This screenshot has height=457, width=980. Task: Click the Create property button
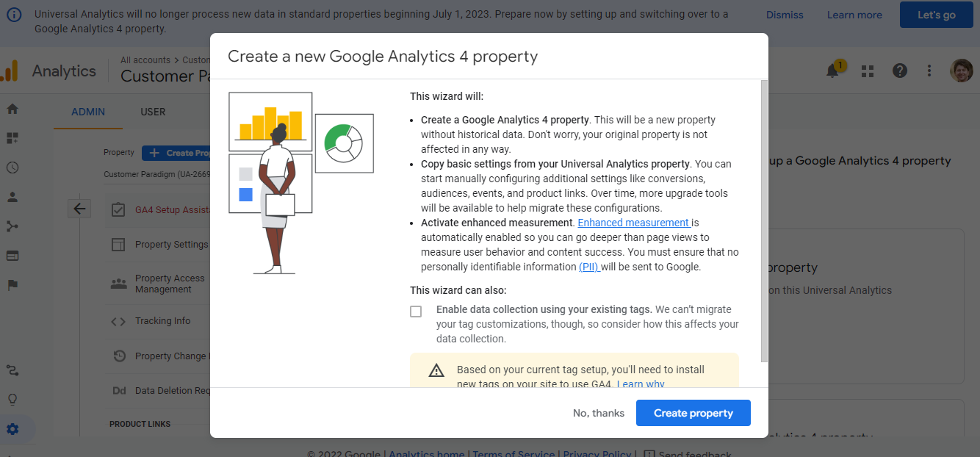[693, 412]
